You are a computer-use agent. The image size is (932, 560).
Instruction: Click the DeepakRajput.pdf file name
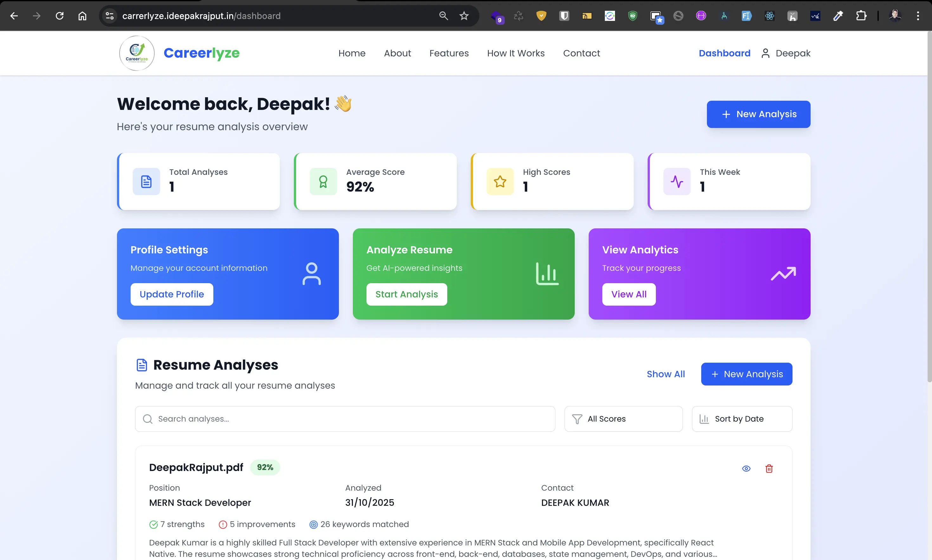pyautogui.click(x=196, y=468)
